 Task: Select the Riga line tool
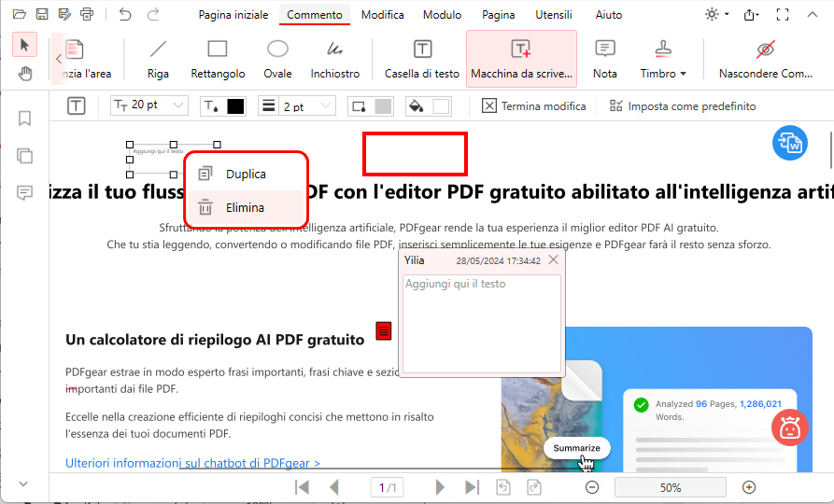point(158,60)
